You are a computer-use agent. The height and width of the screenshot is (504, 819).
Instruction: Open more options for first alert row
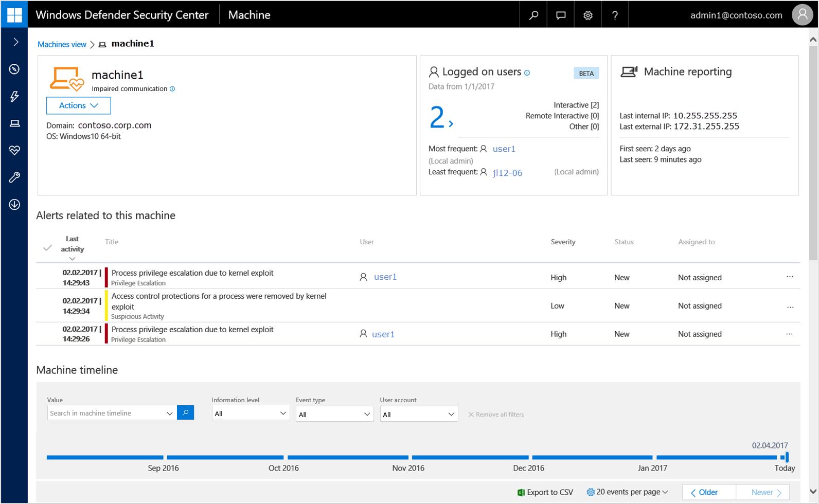(x=790, y=277)
